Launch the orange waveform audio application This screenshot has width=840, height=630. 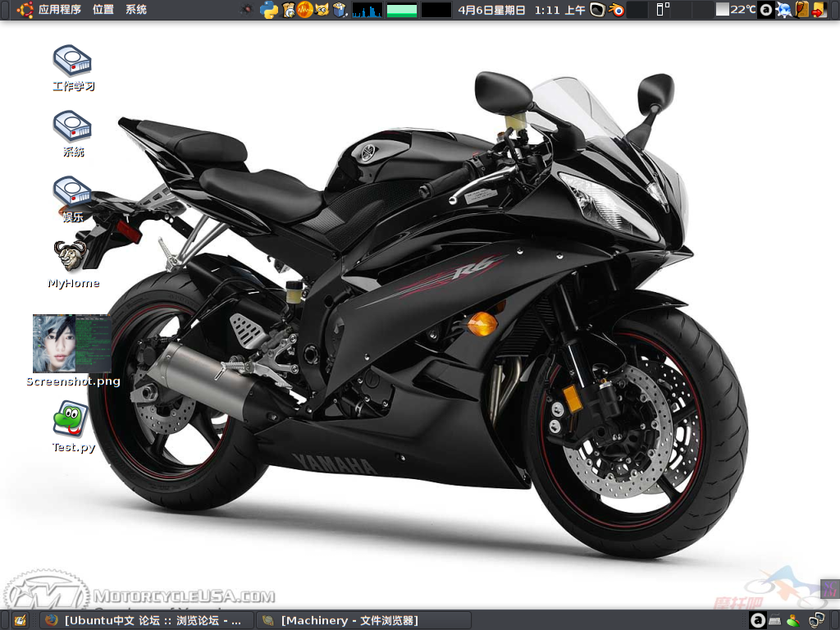click(x=305, y=10)
